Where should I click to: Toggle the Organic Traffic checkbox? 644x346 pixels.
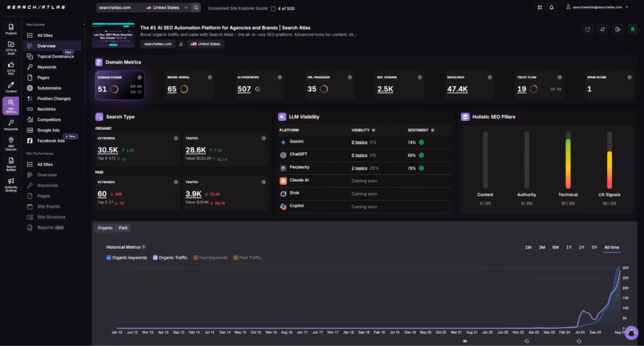click(155, 257)
